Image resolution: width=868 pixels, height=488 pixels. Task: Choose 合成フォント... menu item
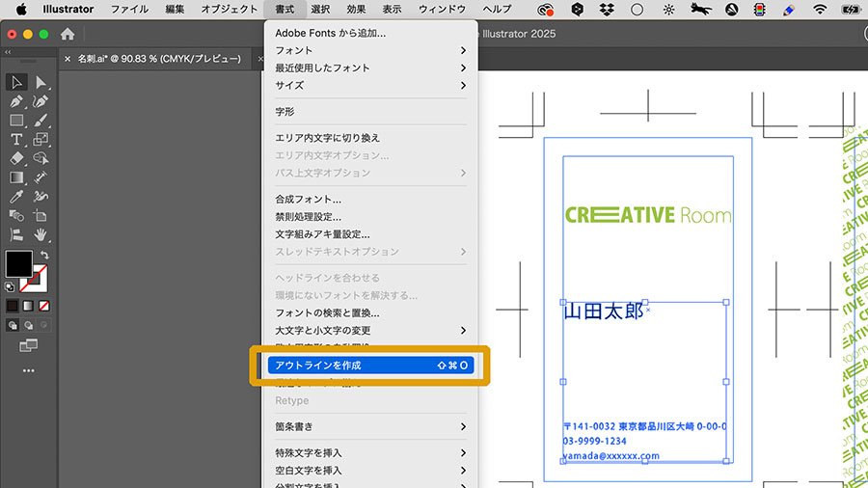(370, 200)
